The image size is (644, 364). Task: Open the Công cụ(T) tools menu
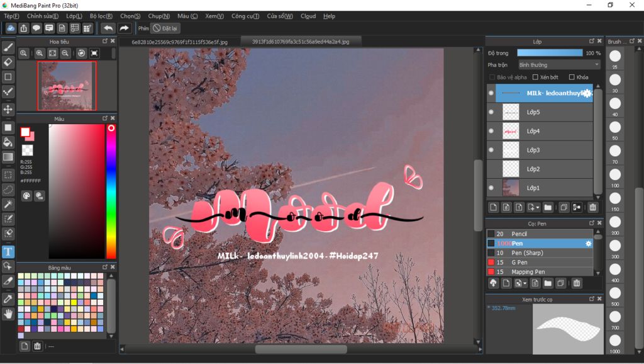tap(245, 16)
